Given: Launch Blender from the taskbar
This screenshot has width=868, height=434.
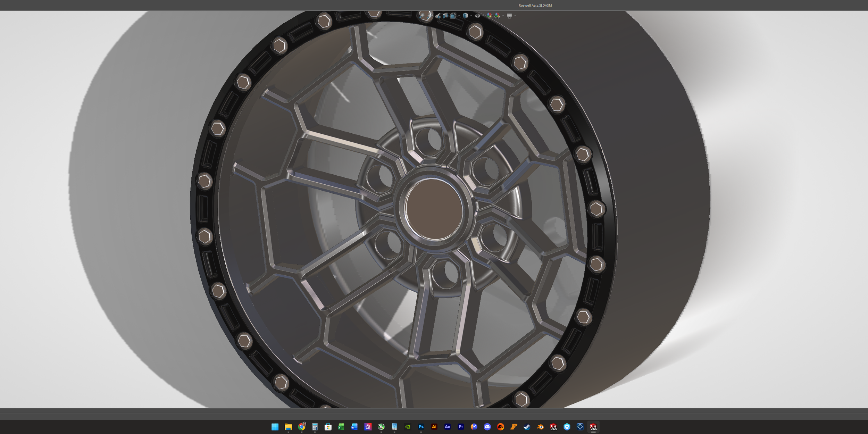Looking at the screenshot, I should (540, 427).
